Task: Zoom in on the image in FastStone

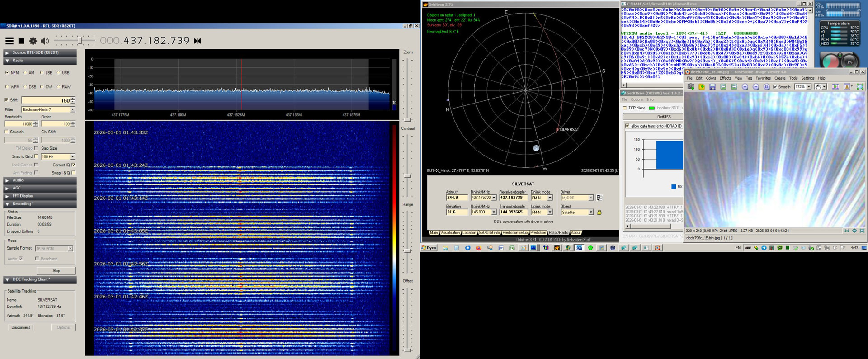Action: click(745, 87)
